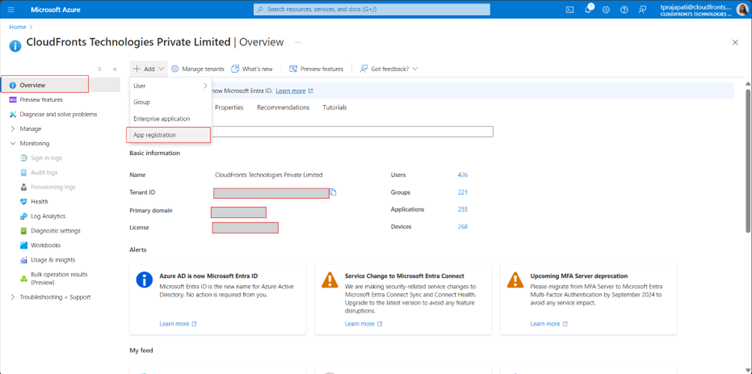Open the Got feedback? dropdown

[389, 69]
